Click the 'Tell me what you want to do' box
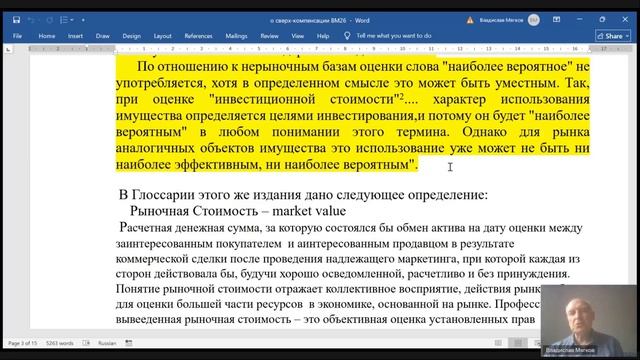 (x=393, y=36)
